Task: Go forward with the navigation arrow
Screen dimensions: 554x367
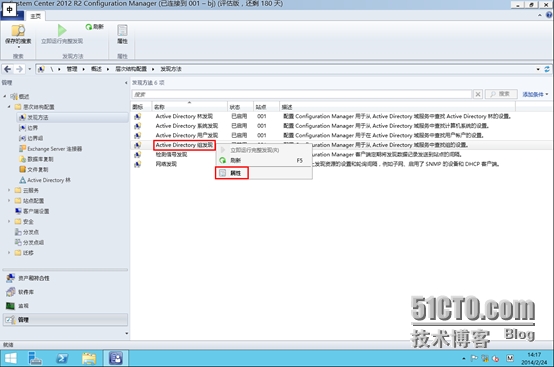Action: point(19,69)
